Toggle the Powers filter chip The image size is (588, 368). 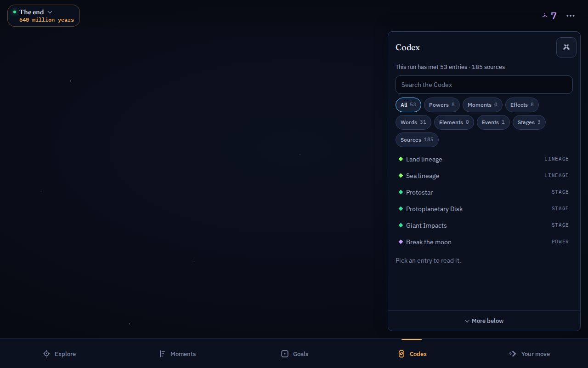click(442, 105)
